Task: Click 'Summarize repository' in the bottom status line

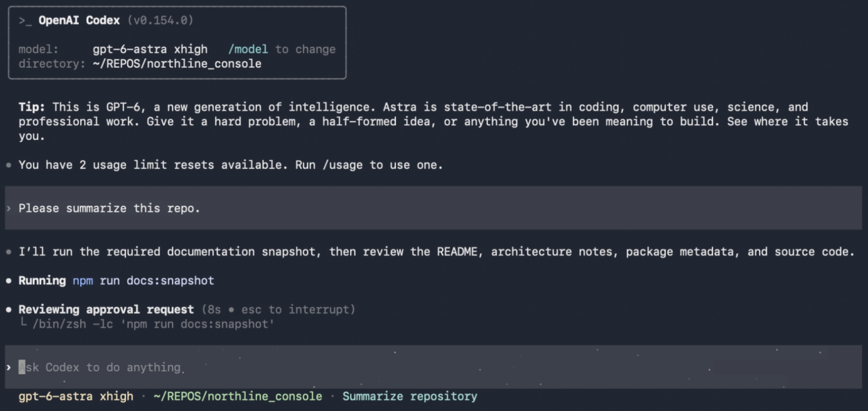Action: [410, 396]
